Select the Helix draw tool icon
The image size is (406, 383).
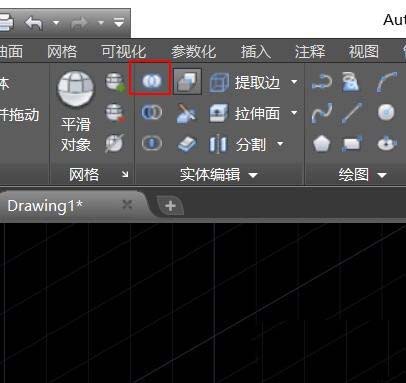(x=351, y=82)
